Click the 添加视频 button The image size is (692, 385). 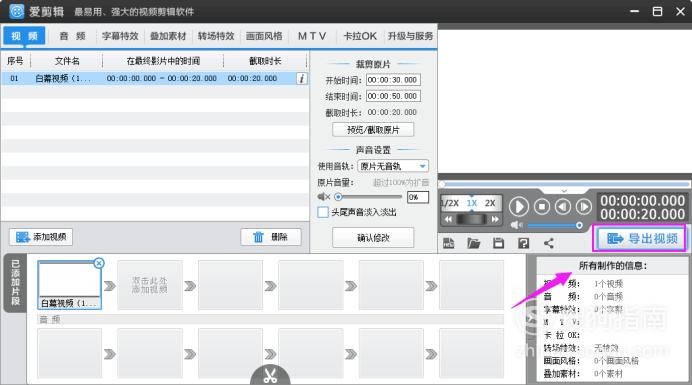point(41,237)
